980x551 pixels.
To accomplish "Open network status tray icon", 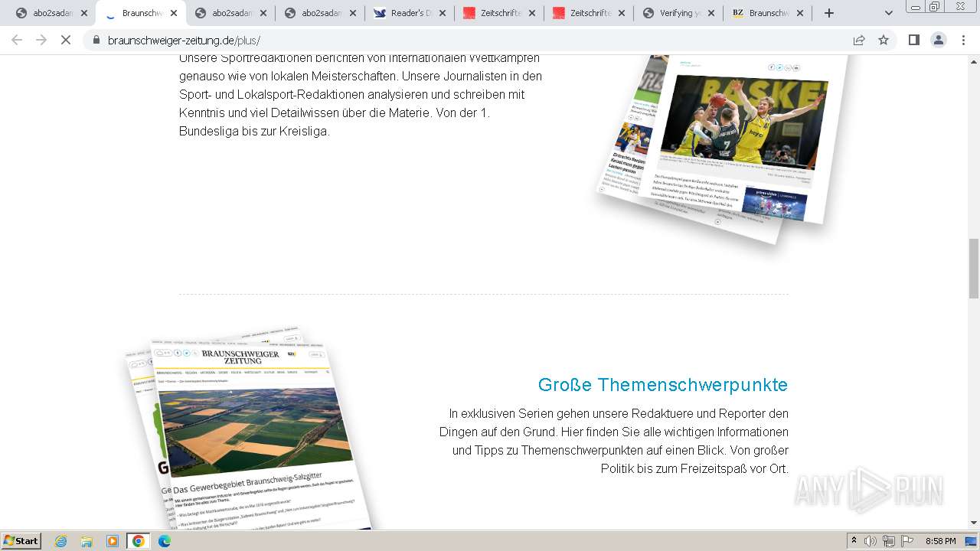I will 889,541.
